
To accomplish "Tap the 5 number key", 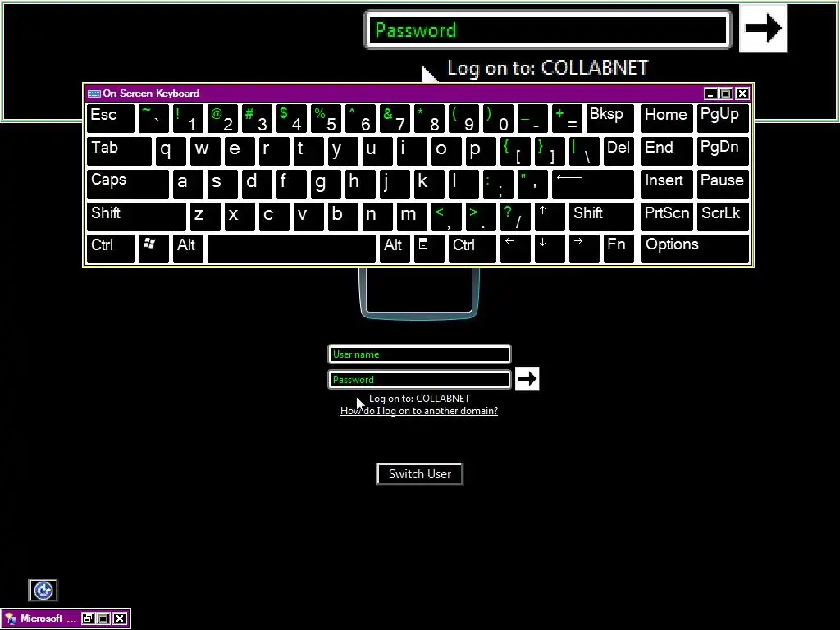I will (x=326, y=118).
